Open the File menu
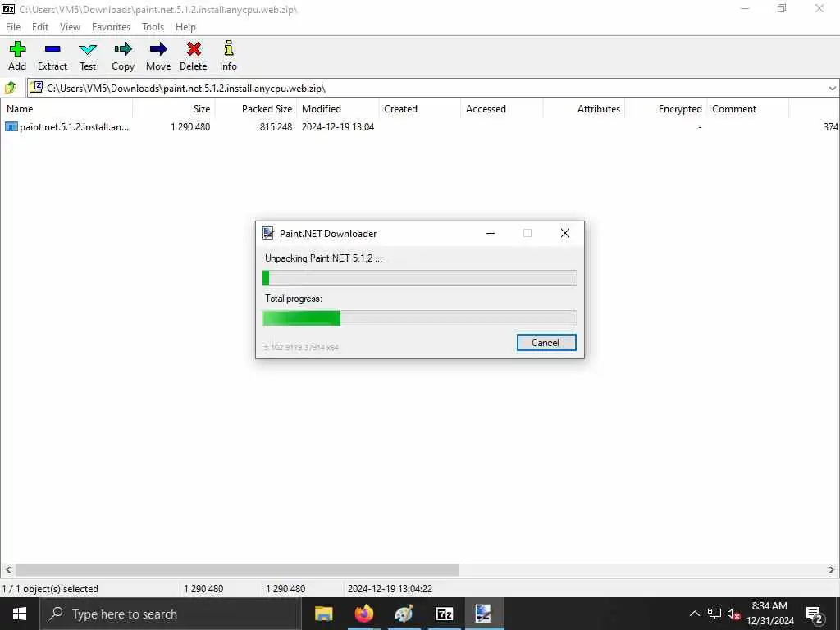The width and height of the screenshot is (840, 630). [x=13, y=27]
